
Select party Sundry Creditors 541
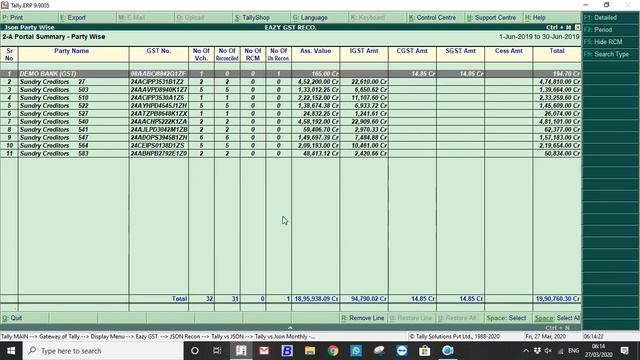click(x=54, y=129)
